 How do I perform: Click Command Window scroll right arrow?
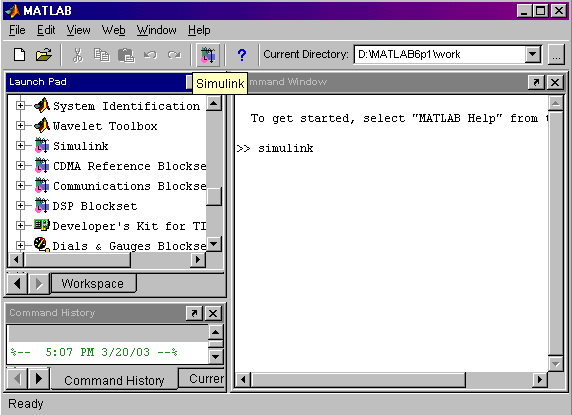click(x=540, y=380)
